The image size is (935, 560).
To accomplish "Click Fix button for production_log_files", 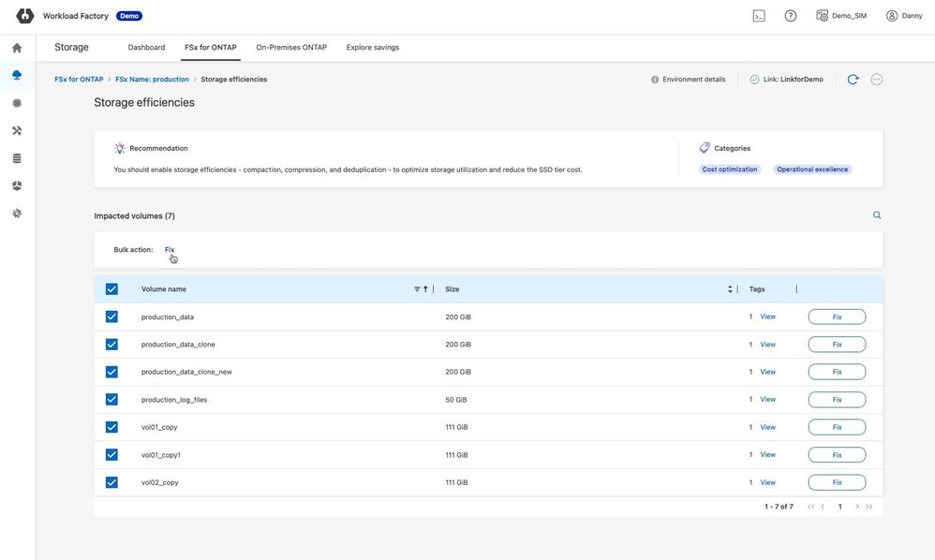I will coord(837,400).
